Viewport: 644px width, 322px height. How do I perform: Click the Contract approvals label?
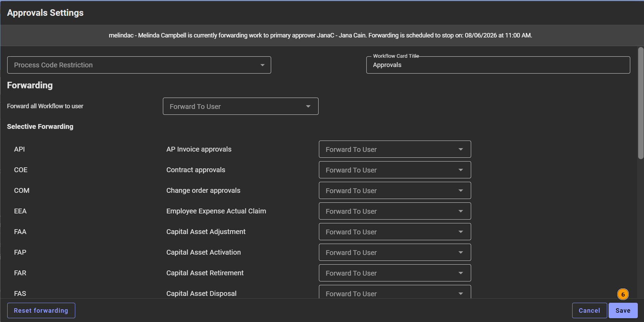(x=196, y=170)
